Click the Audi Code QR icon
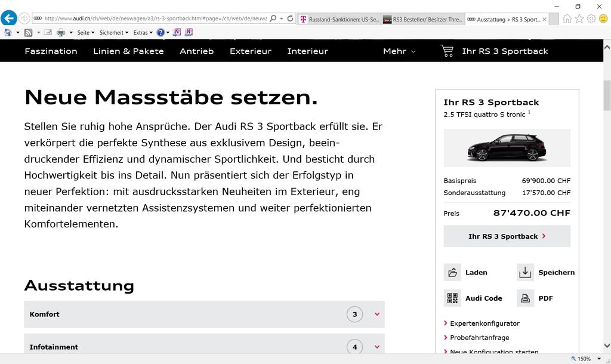611x364 pixels. [452, 298]
